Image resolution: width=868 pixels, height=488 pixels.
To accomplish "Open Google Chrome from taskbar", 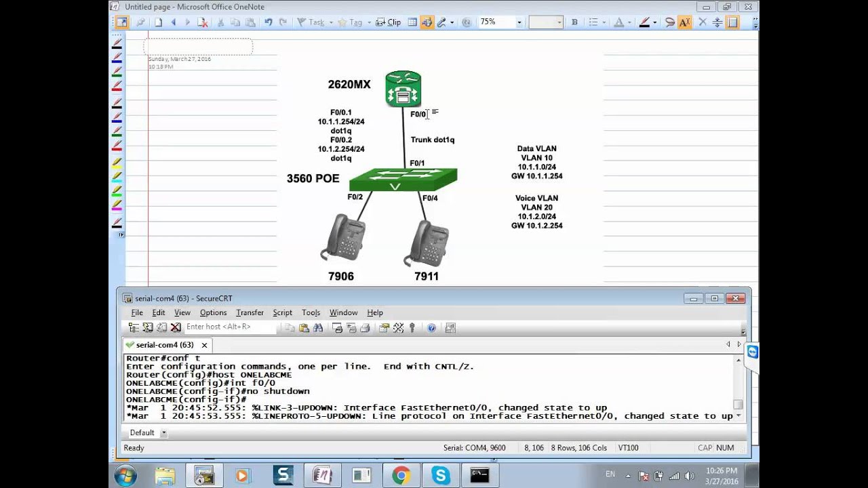I will (401, 476).
